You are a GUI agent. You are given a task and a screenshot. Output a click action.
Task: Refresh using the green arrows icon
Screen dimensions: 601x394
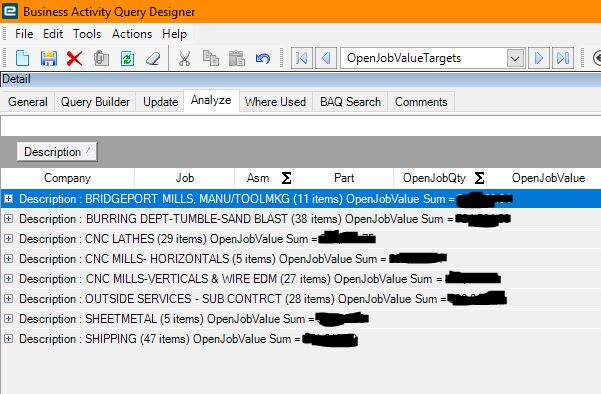pyautogui.click(x=127, y=59)
